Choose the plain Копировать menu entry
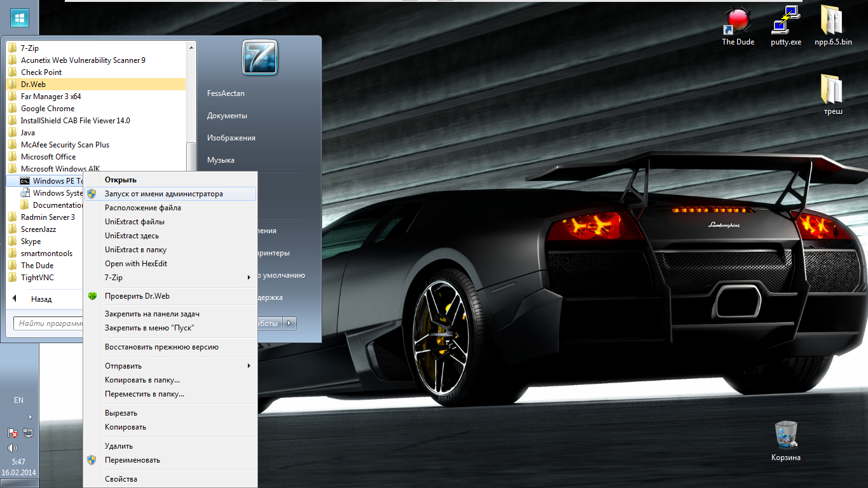This screenshot has height=488, width=868. point(170,427)
